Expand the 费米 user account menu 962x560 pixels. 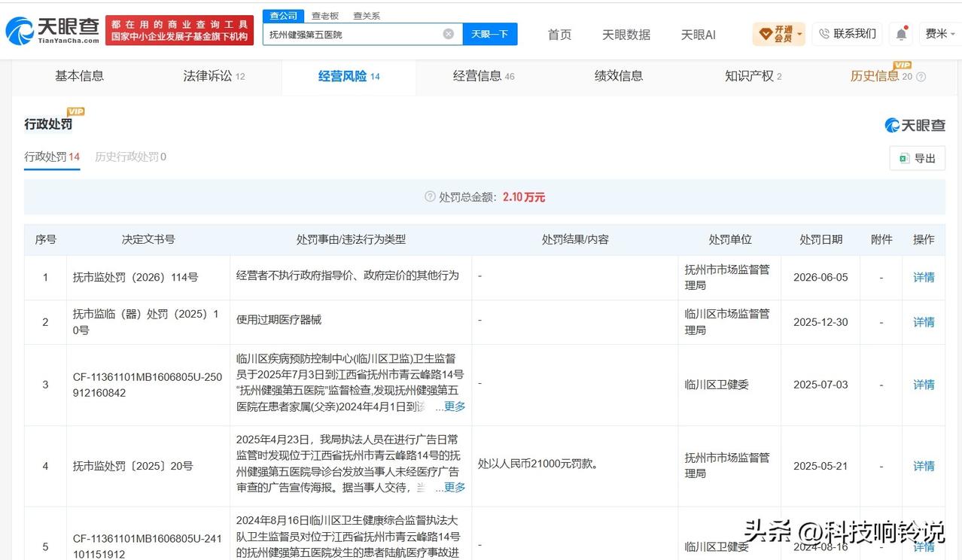[x=940, y=34]
